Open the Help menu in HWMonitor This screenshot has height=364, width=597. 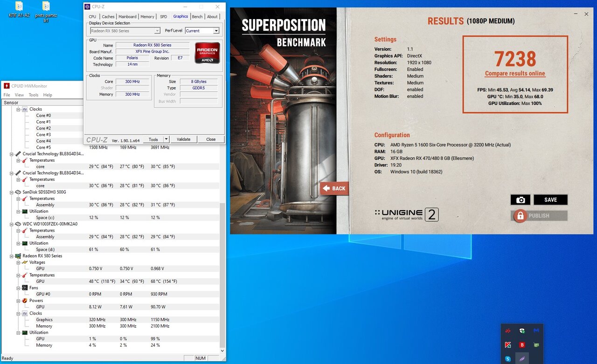48,95
